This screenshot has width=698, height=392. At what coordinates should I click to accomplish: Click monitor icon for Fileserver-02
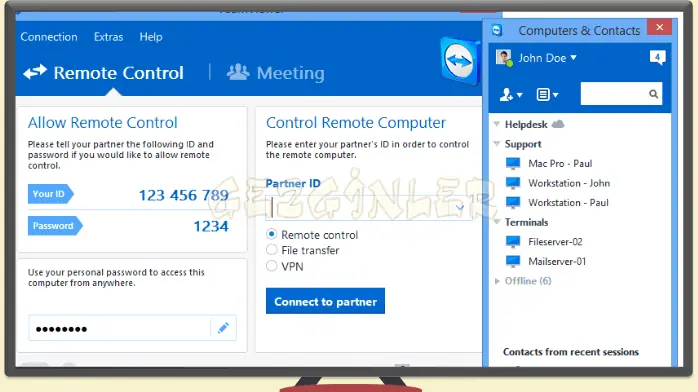point(513,242)
